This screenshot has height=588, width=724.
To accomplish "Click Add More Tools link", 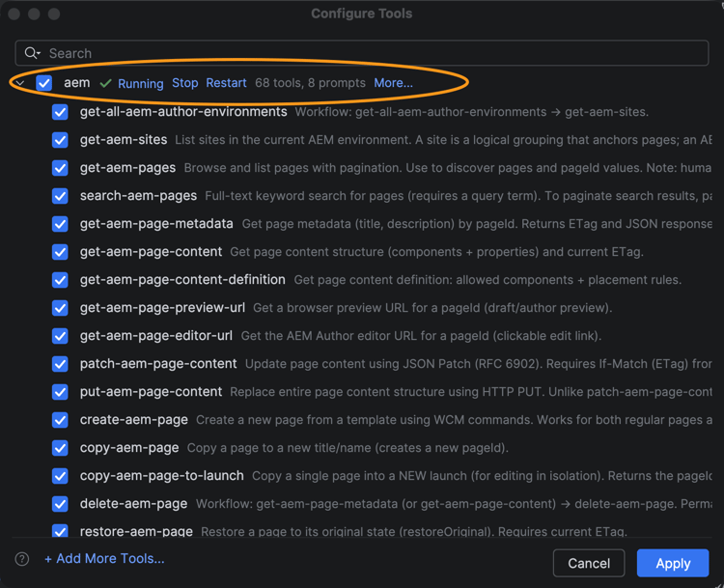I will [104, 559].
